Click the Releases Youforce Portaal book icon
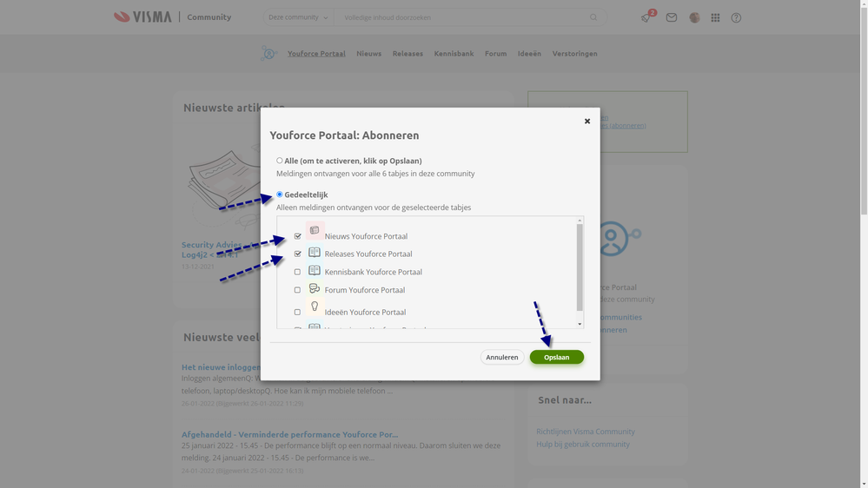 tap(315, 253)
